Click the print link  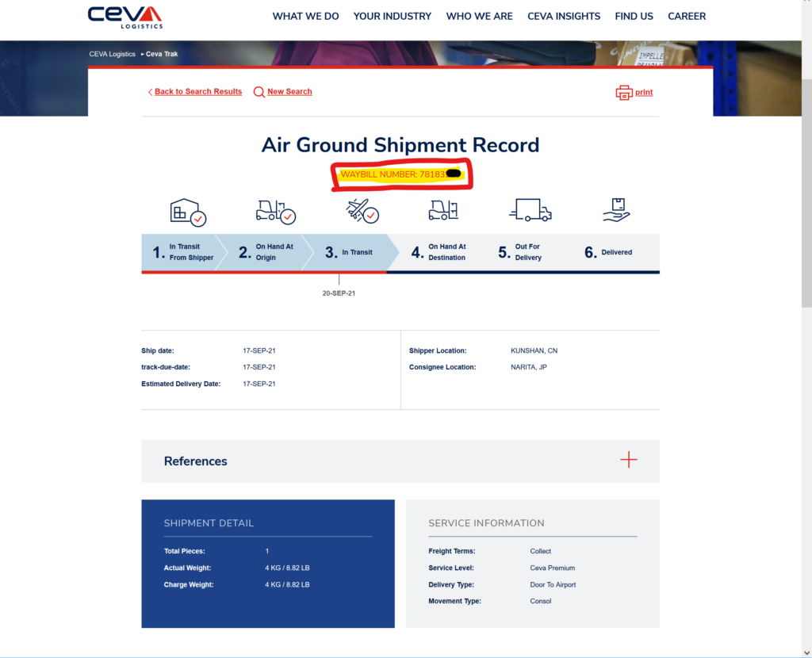644,92
